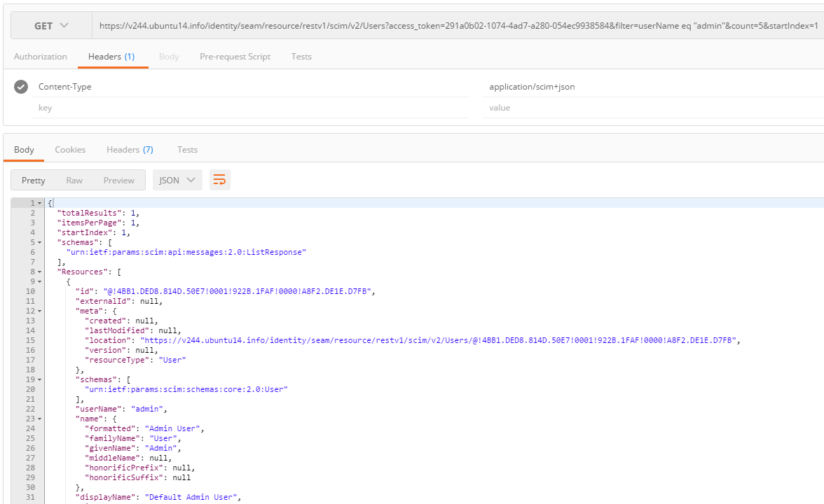
Task: Click the wrap lines icon
Action: coord(219,180)
